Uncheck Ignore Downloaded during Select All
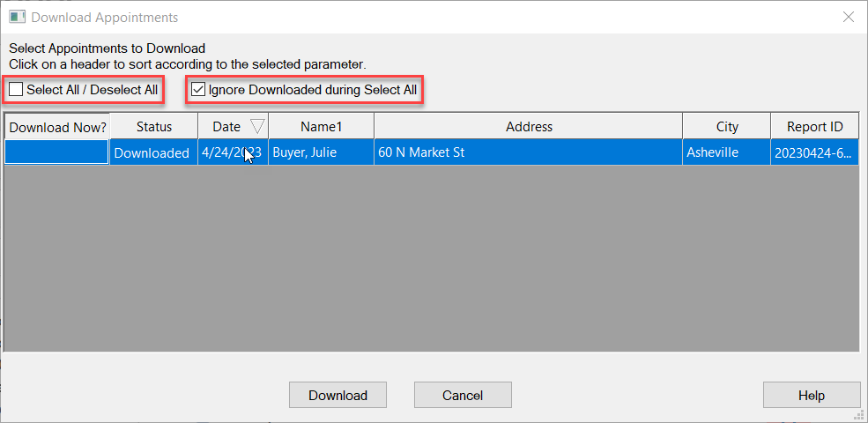This screenshot has width=868, height=423. coord(198,90)
